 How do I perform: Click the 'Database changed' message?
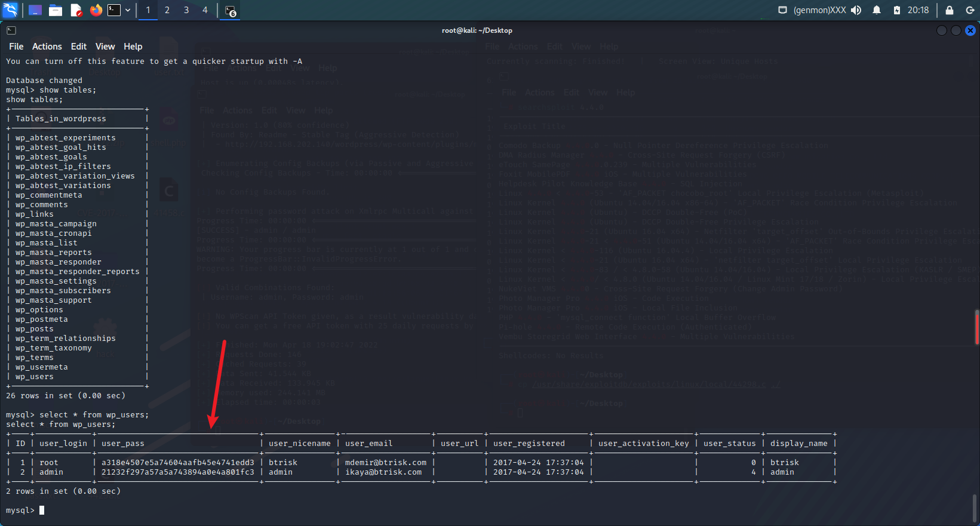[44, 81]
